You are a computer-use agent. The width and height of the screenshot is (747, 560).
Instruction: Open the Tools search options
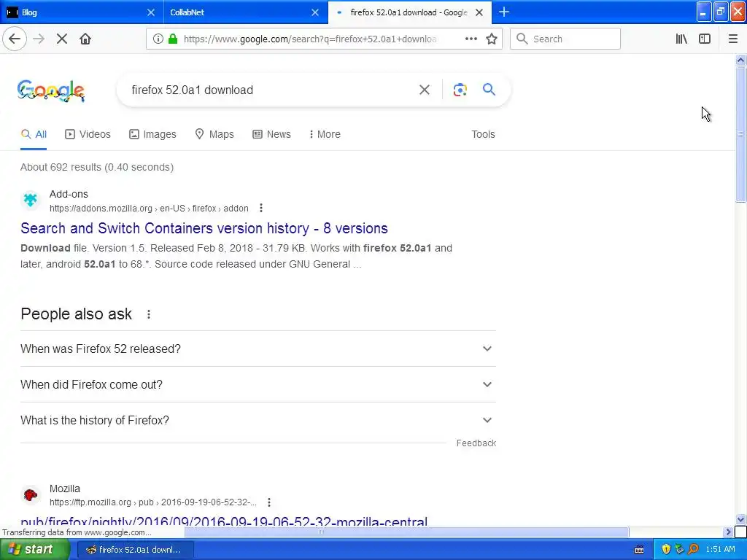click(483, 134)
